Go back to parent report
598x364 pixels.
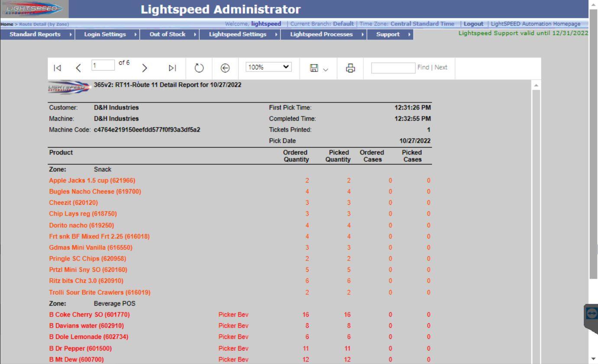(226, 68)
